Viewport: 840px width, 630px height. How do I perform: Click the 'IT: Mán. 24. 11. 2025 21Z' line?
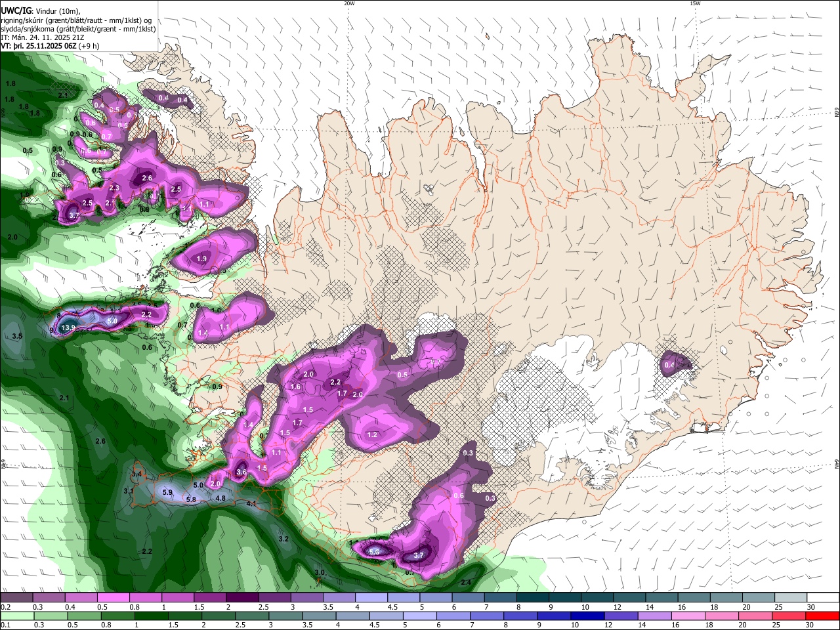[x=43, y=37]
